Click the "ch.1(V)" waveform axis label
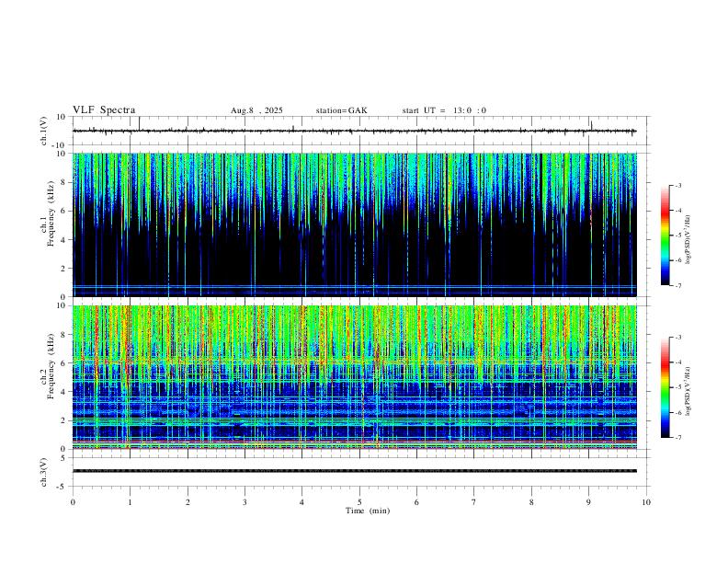Screen dimensions: 728x563 [x=44, y=131]
